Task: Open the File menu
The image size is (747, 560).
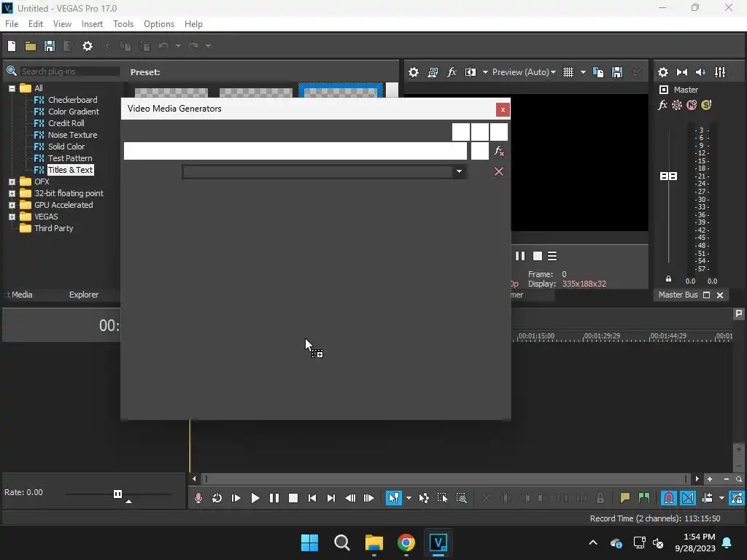Action: 12,24
